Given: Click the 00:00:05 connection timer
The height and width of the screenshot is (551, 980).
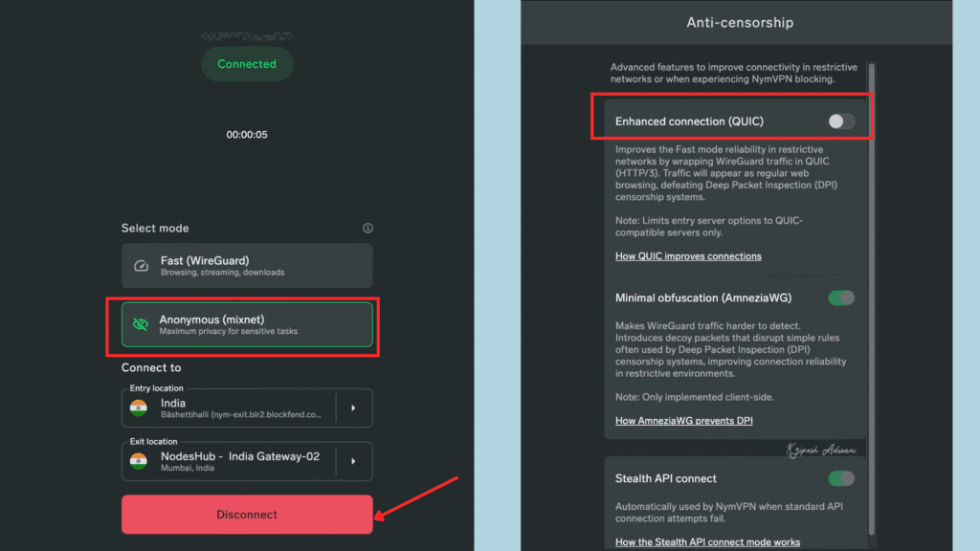Looking at the screenshot, I should tap(247, 134).
